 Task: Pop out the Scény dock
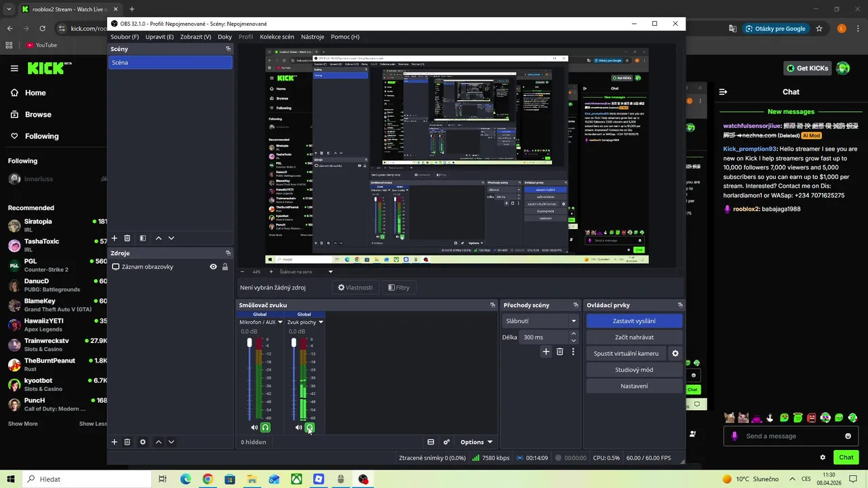click(x=228, y=49)
